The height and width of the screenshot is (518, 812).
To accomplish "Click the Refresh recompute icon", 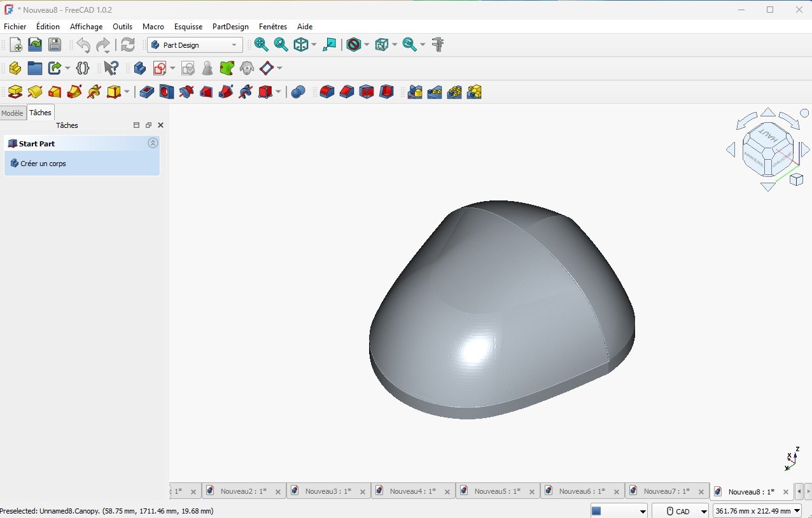I will tap(128, 45).
